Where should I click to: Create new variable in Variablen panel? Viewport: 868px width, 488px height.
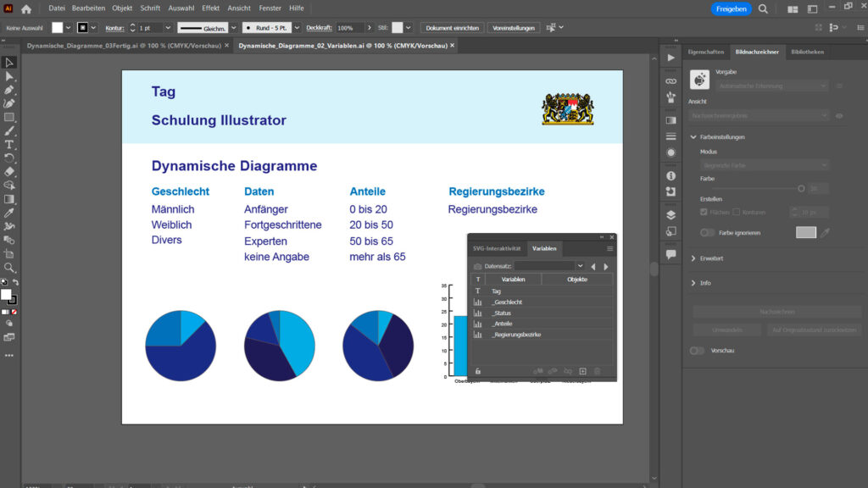[x=583, y=371]
